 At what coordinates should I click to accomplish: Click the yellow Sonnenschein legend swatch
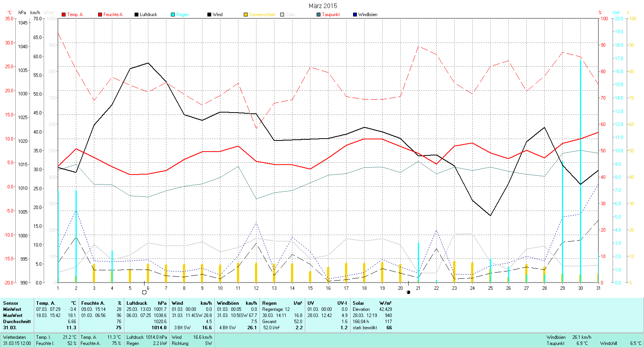coord(246,15)
